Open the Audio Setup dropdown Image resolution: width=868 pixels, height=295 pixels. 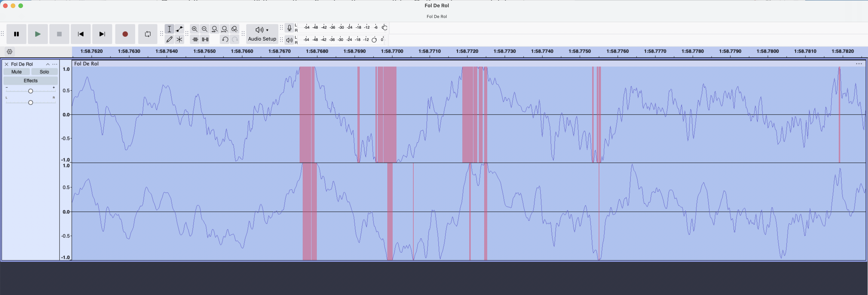pos(262,34)
